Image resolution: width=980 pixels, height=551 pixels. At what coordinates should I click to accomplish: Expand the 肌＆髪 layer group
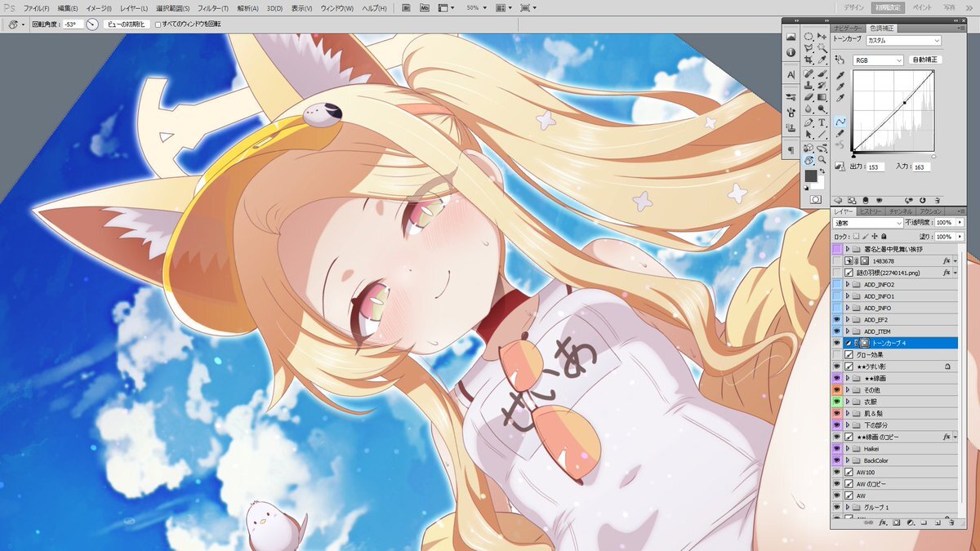(848, 413)
